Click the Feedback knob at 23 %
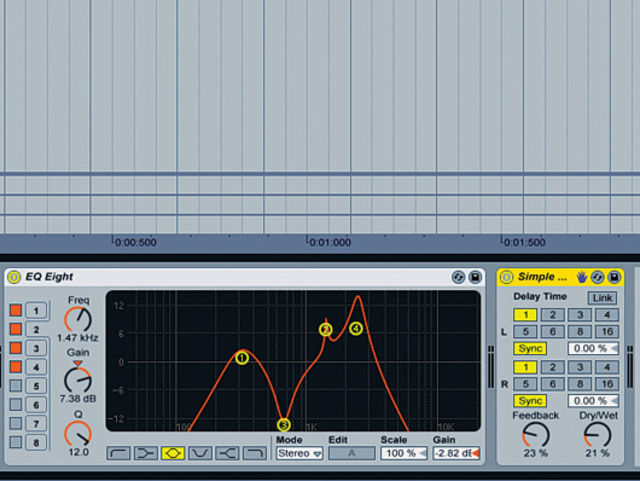 [536, 435]
